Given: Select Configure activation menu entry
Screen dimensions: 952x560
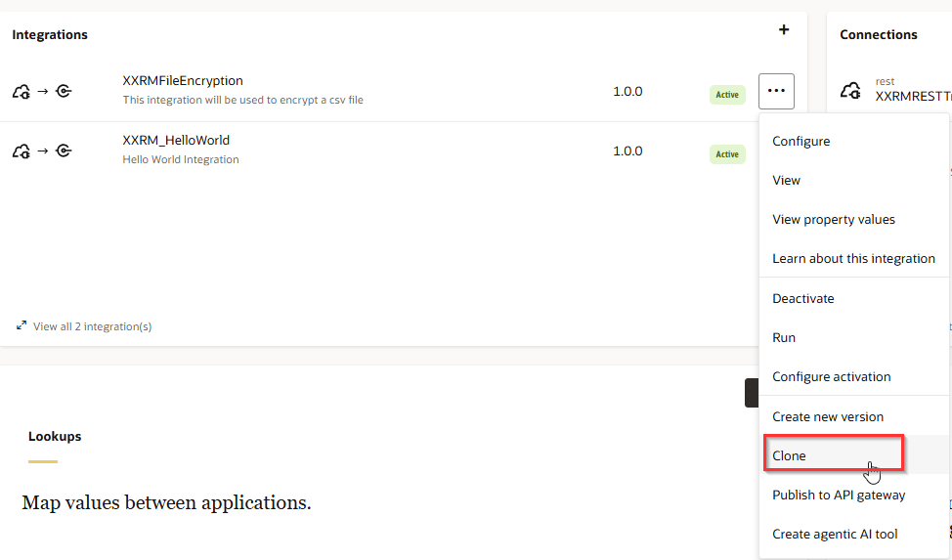Looking at the screenshot, I should click(831, 376).
